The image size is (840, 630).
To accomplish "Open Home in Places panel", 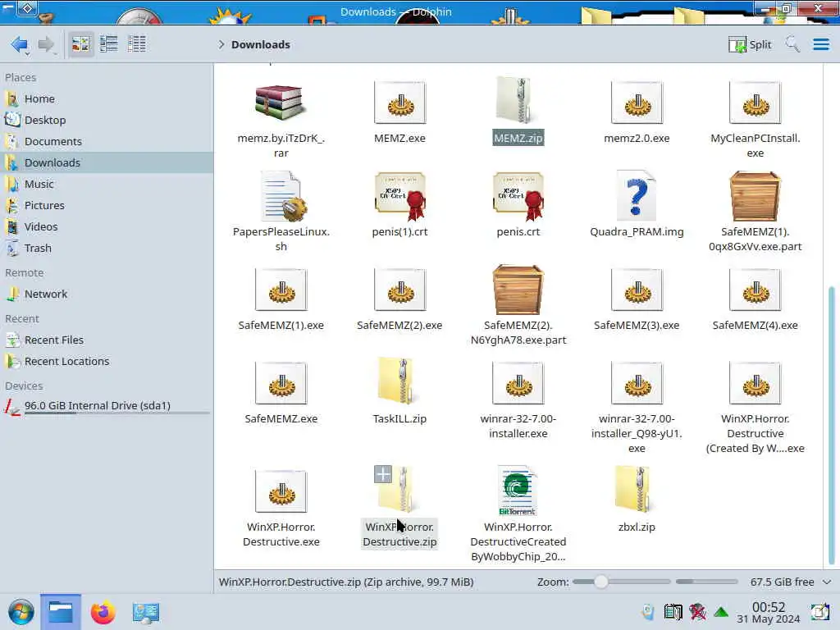I will 107,98.
